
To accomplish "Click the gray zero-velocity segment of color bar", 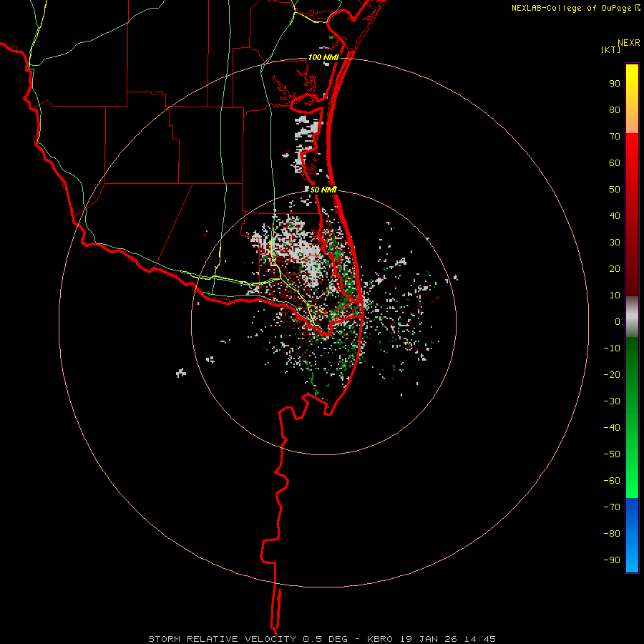I will (x=632, y=317).
